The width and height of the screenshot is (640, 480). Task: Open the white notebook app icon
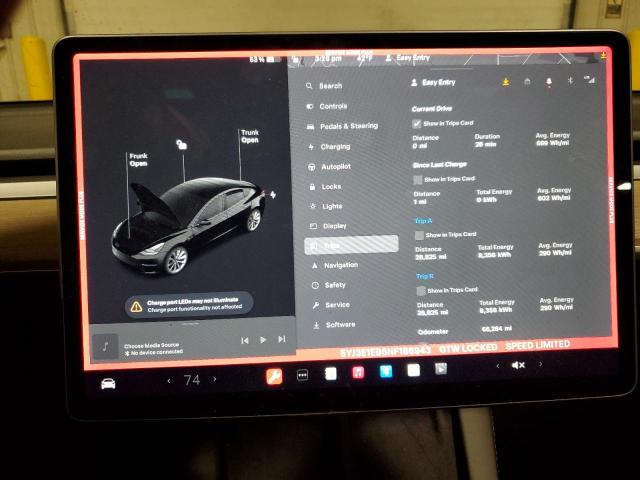pos(331,374)
